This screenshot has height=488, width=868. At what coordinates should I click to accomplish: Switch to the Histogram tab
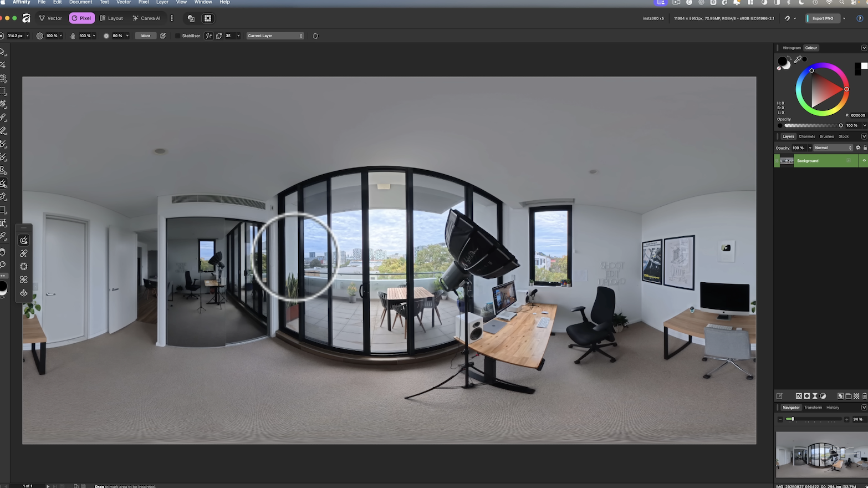(x=792, y=48)
